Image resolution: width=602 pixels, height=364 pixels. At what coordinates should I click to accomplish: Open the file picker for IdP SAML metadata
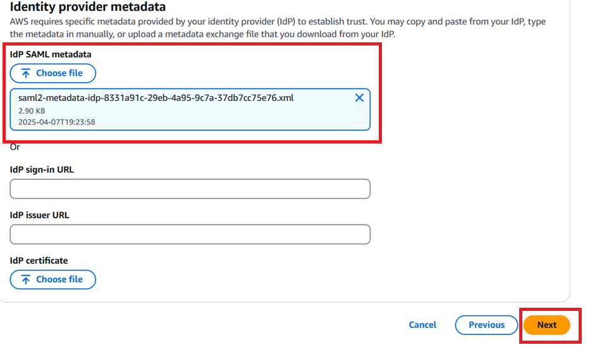click(52, 73)
